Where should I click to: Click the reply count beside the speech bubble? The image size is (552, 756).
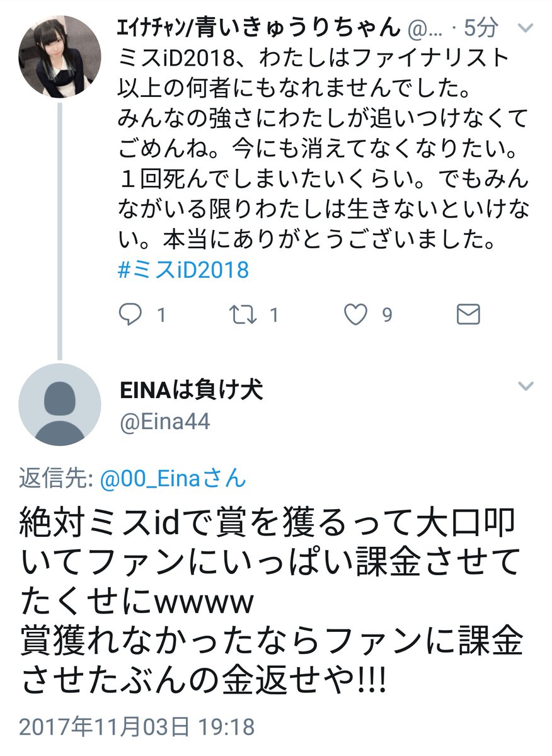[161, 315]
